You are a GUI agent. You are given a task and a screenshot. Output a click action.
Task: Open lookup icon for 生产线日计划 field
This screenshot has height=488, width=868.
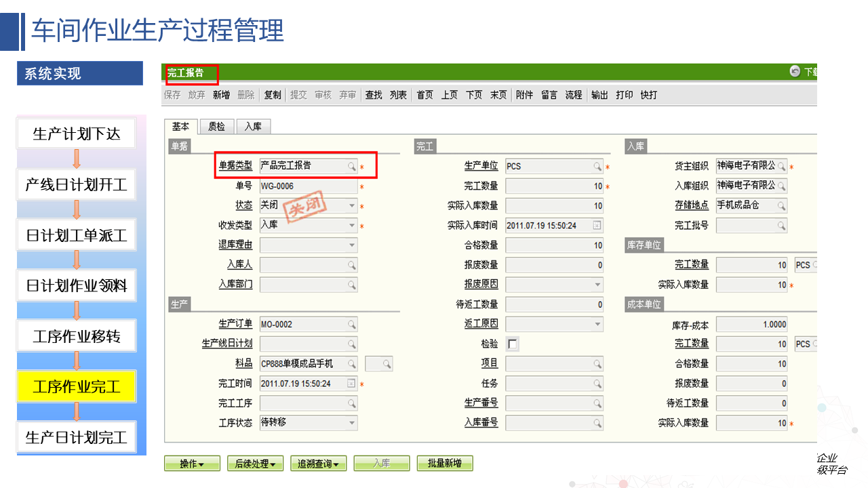352,344
